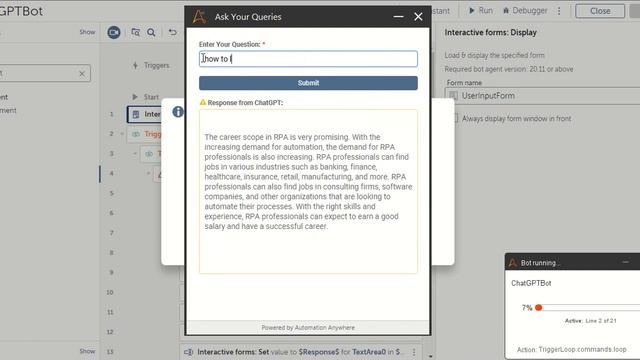Open the three-dot more options menu by Debugger

point(559,11)
